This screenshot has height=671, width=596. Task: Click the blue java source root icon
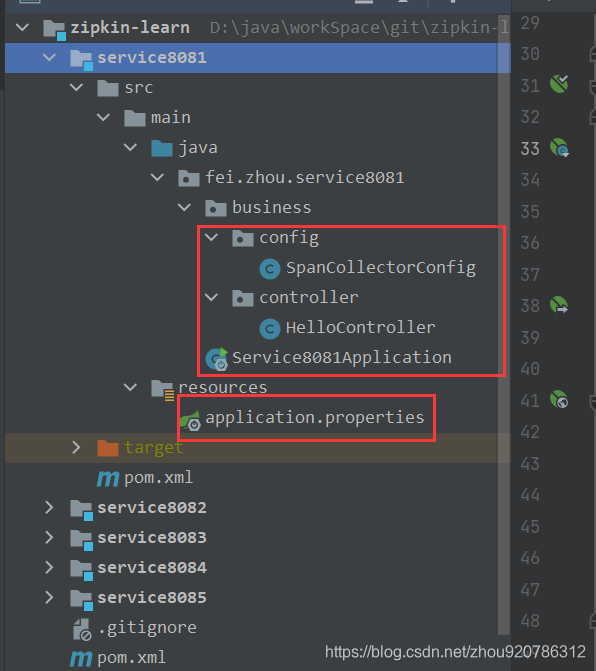(162, 148)
